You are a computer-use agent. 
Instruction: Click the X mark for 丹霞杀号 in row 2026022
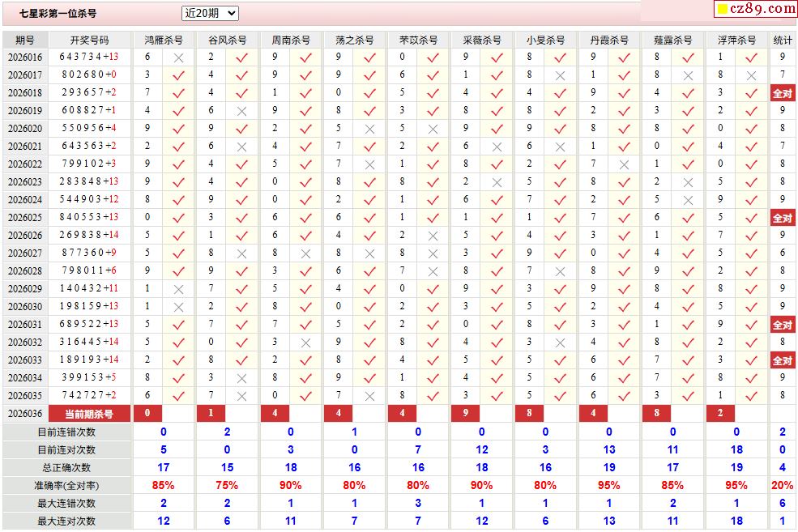(x=624, y=165)
